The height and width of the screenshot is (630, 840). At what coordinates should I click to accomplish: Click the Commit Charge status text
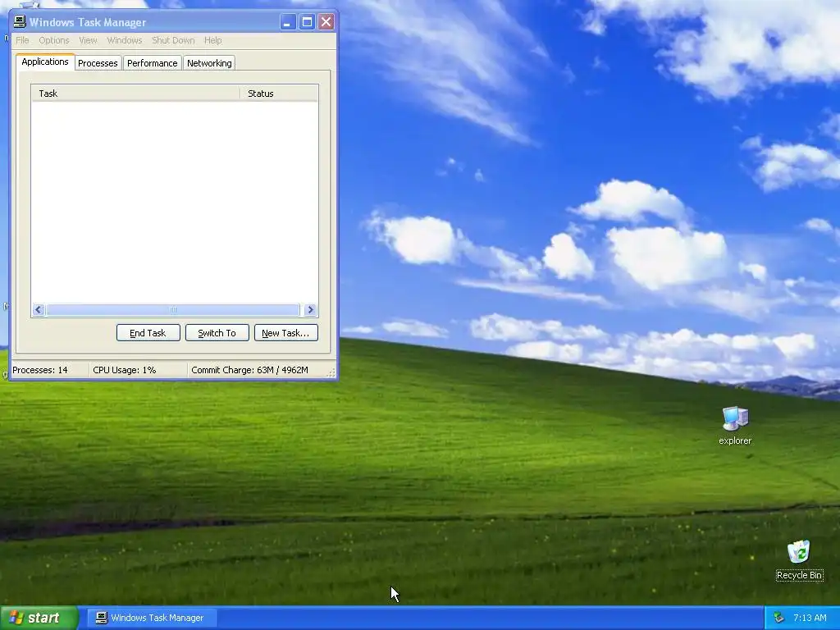(x=249, y=370)
